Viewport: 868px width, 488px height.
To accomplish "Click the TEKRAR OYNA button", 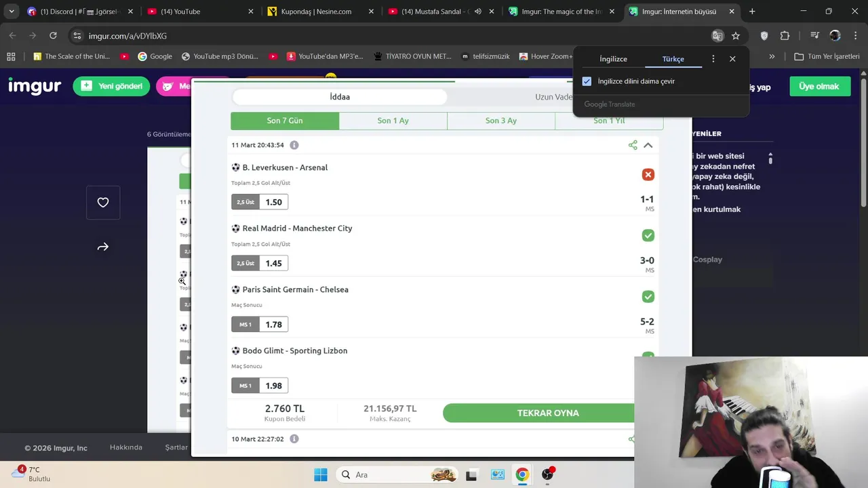I will click(548, 413).
